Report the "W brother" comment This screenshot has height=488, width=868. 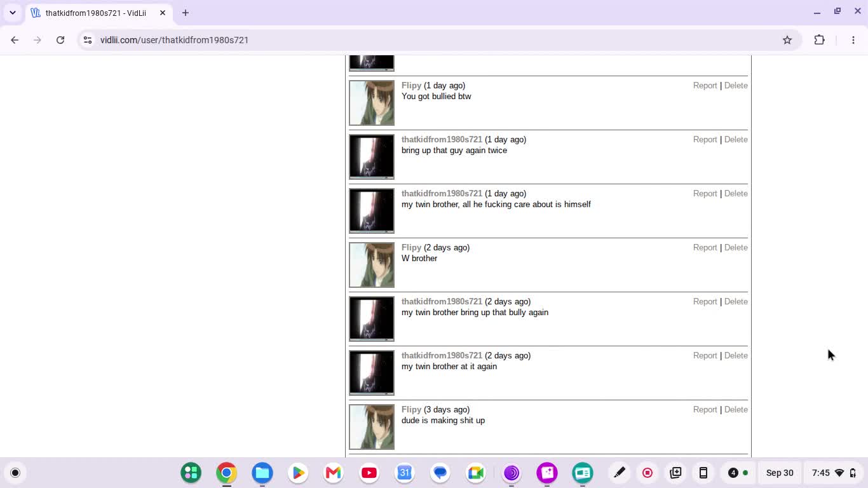coord(705,248)
